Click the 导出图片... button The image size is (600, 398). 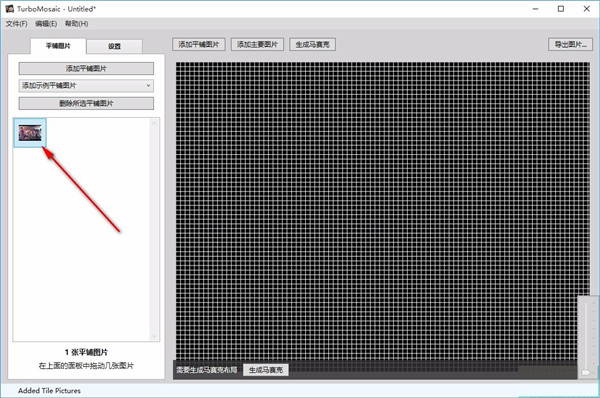tap(571, 44)
